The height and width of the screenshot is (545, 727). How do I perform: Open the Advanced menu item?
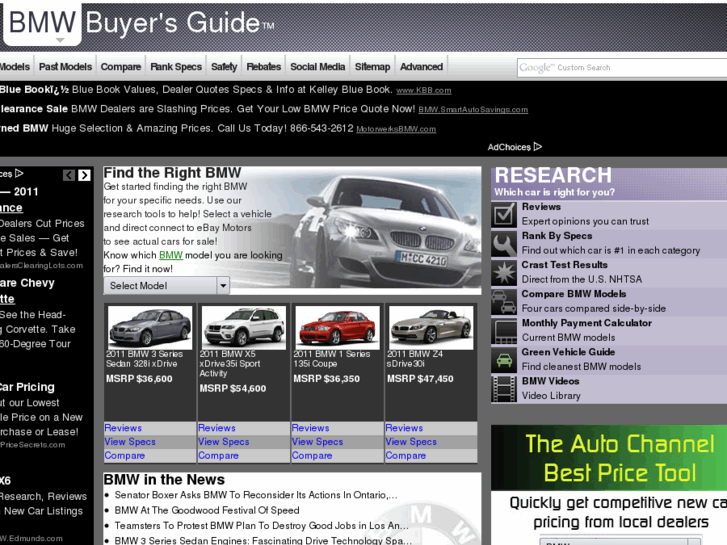(421, 67)
